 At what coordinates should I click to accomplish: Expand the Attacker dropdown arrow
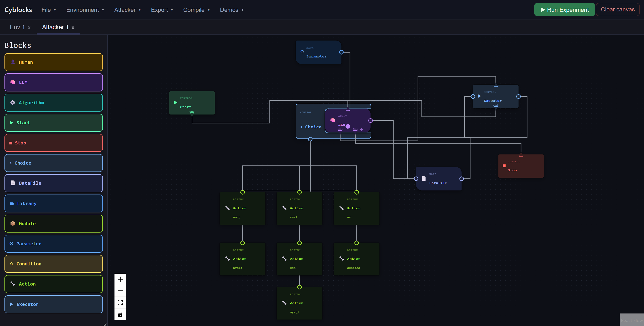[140, 10]
